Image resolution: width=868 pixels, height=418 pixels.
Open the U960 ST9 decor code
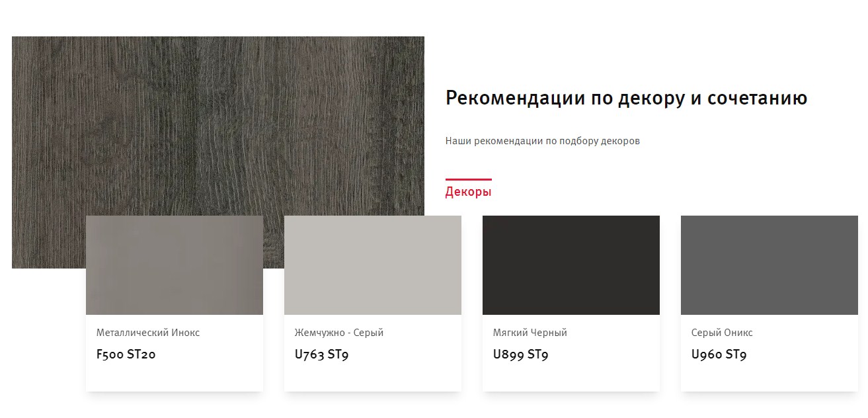tap(719, 355)
